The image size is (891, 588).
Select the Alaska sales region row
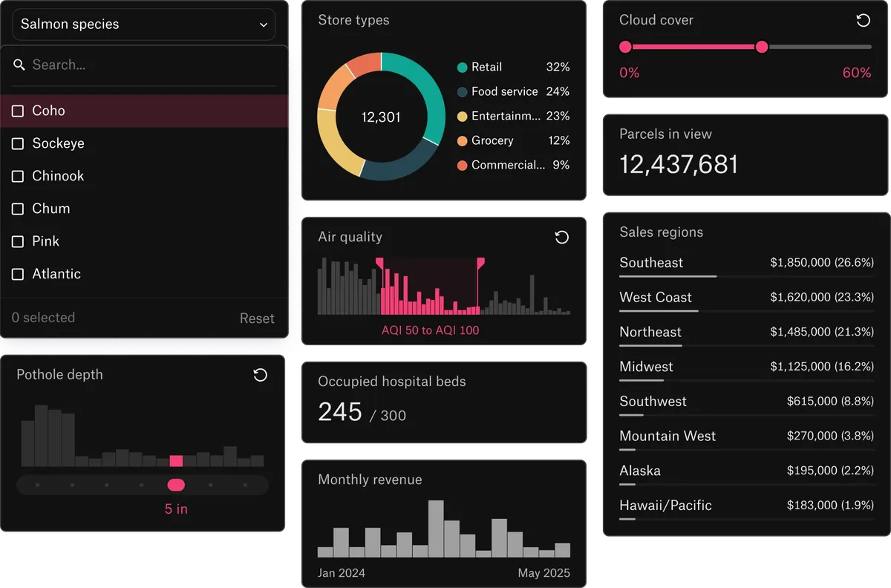pyautogui.click(x=746, y=473)
